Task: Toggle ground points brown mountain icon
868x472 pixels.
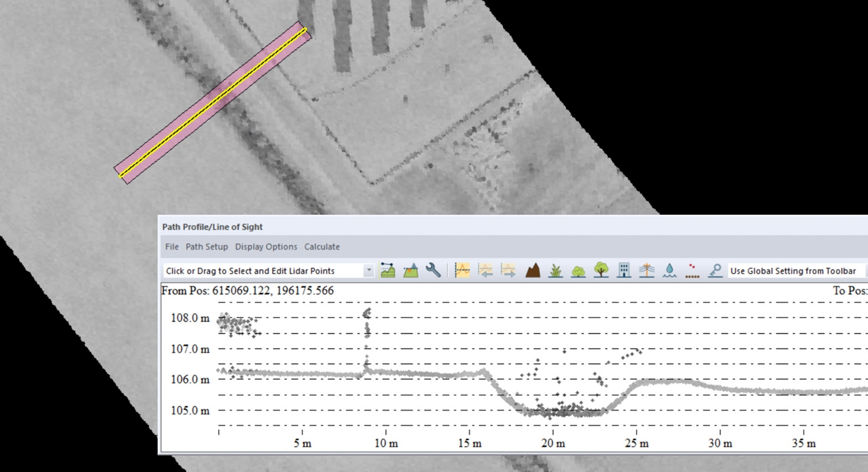Action: pos(533,271)
